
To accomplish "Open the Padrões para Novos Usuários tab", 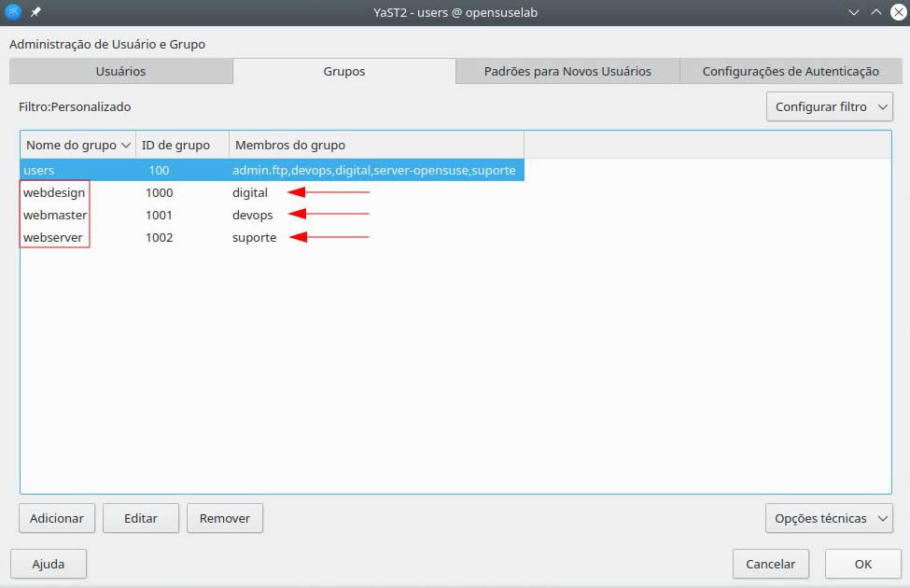I will (x=567, y=71).
